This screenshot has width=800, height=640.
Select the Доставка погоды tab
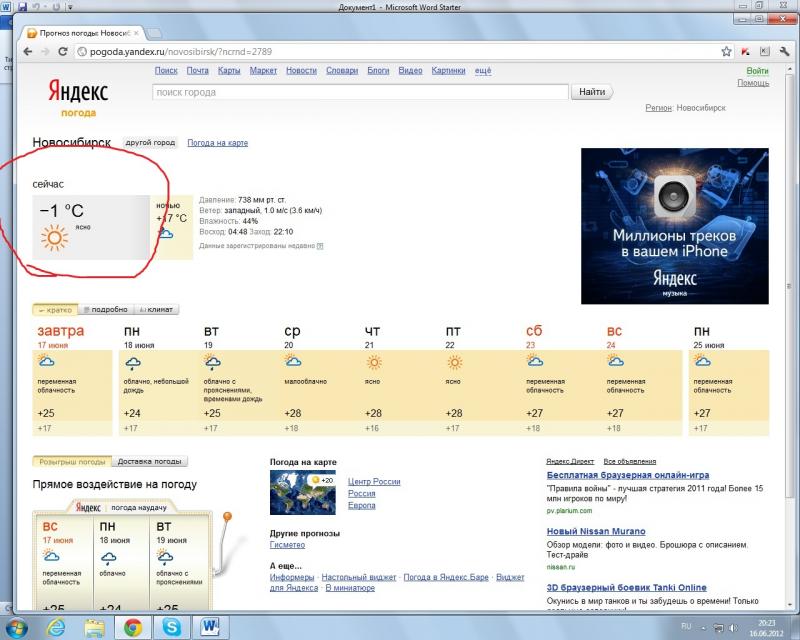149,461
